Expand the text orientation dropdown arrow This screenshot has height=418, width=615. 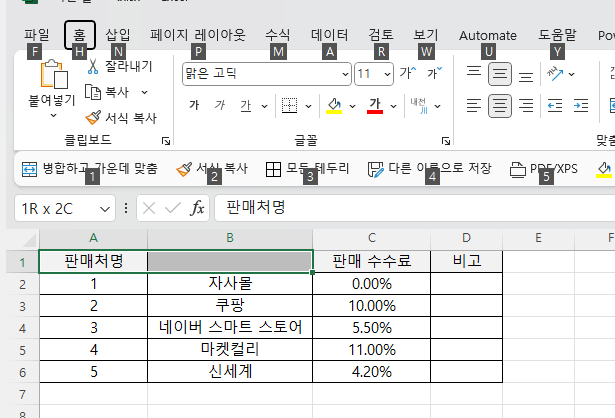pyautogui.click(x=572, y=74)
